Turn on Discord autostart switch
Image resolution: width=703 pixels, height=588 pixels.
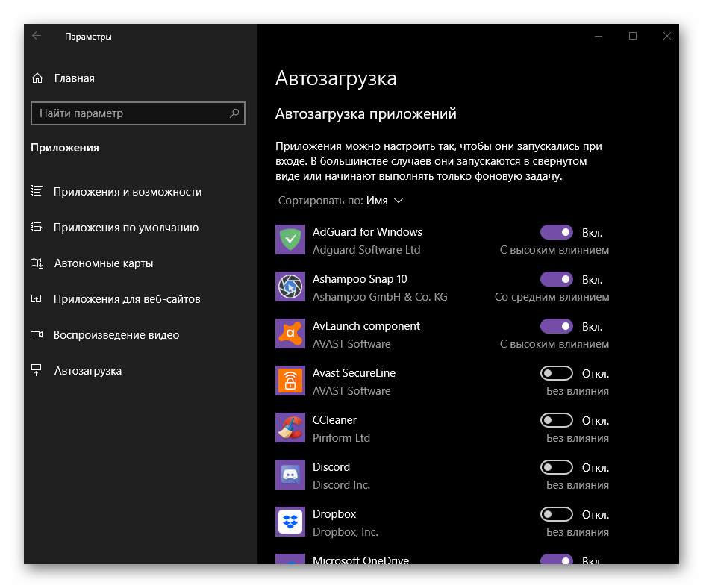556,468
